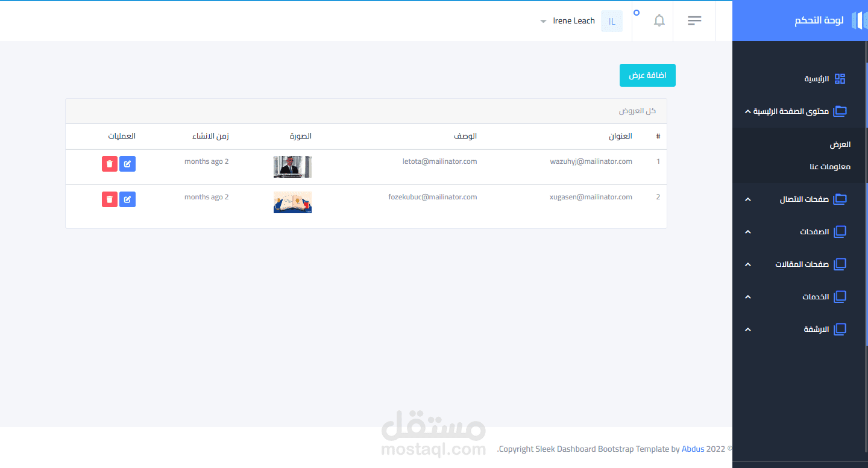Expand the الارشفة chevron
868x468 pixels.
pyautogui.click(x=747, y=329)
